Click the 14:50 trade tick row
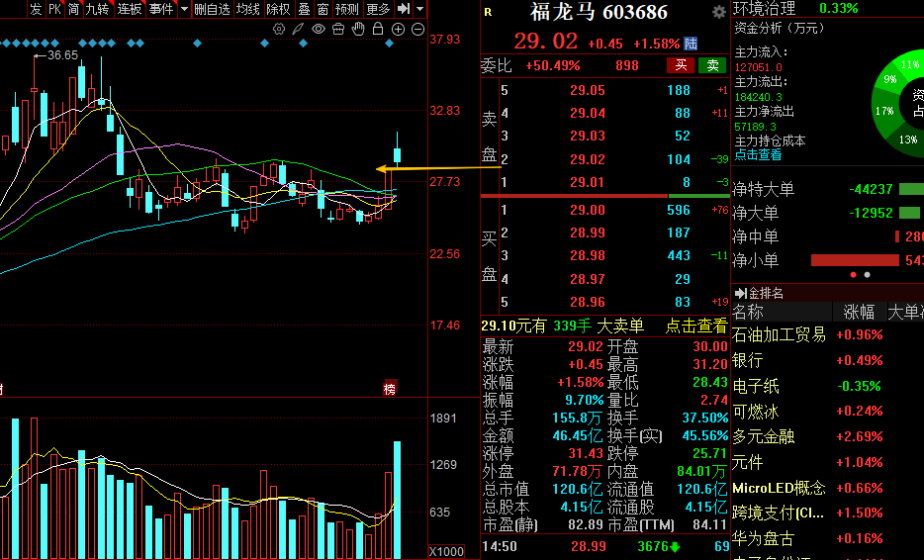This screenshot has width=924, height=560. tap(605, 546)
